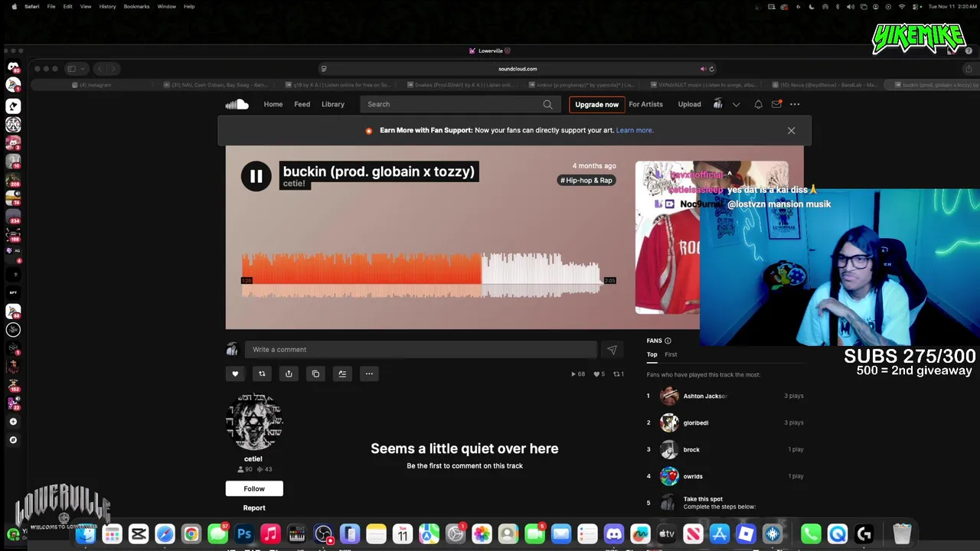Click the Fans info icon
Image resolution: width=980 pixels, height=551 pixels.
click(x=668, y=341)
